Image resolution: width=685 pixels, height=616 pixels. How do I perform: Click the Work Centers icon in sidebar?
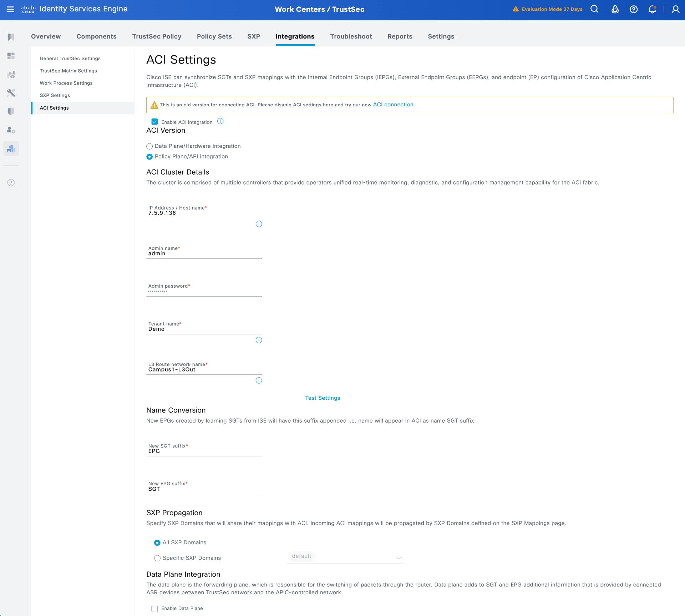[x=11, y=148]
